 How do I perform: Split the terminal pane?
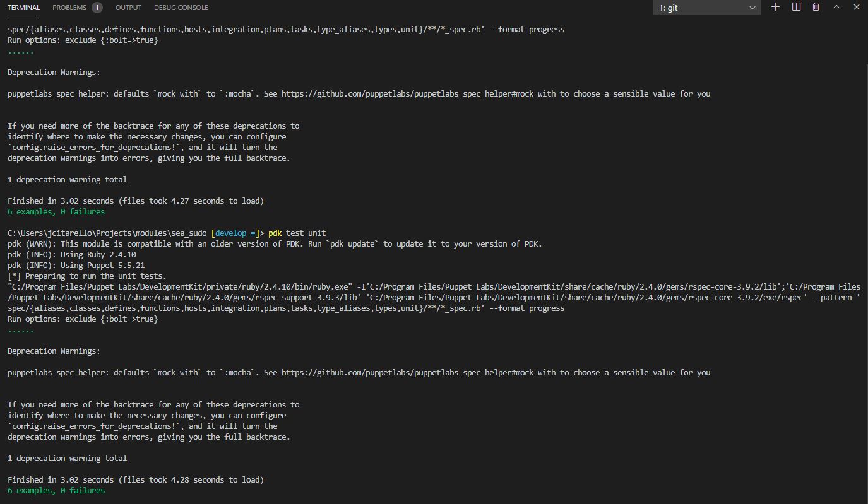[795, 7]
